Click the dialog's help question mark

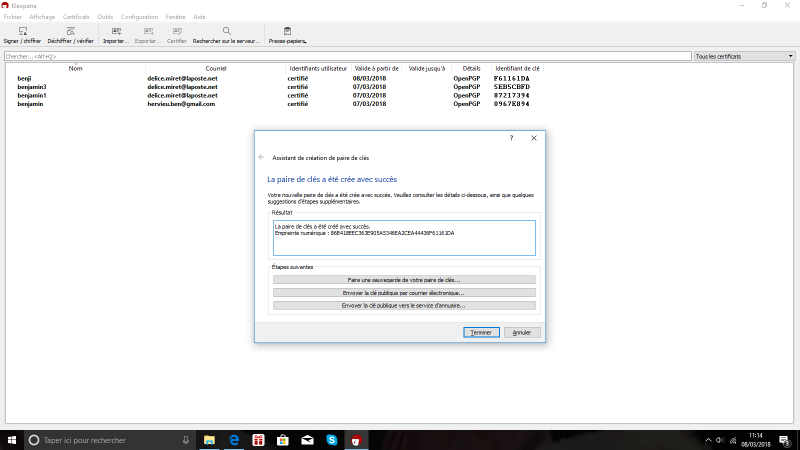click(511, 138)
